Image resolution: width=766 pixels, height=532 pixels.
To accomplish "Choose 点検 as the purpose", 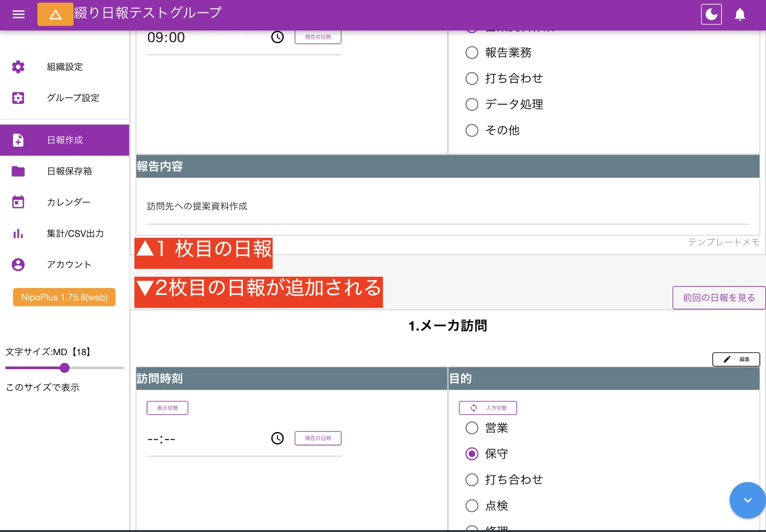I will 472,506.
